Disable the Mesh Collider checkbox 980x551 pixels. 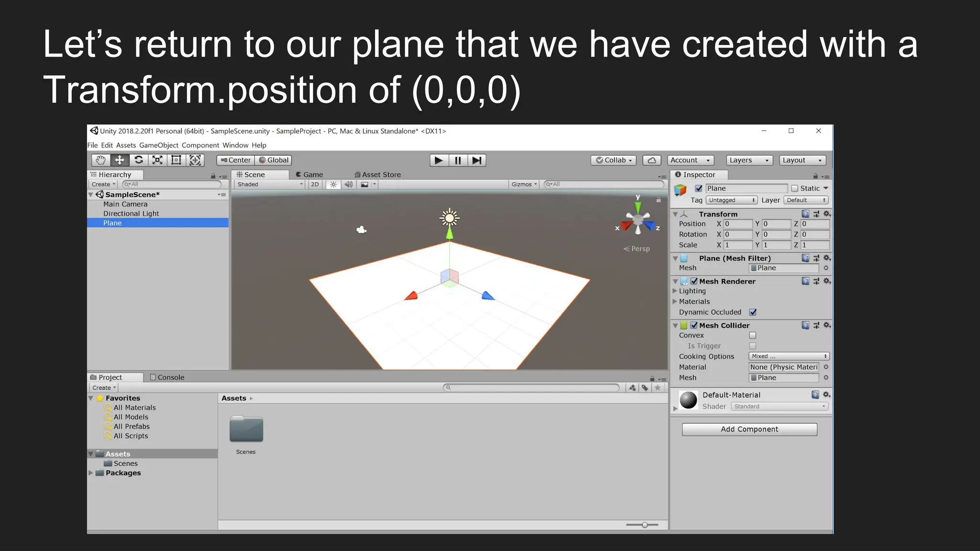[x=694, y=325]
